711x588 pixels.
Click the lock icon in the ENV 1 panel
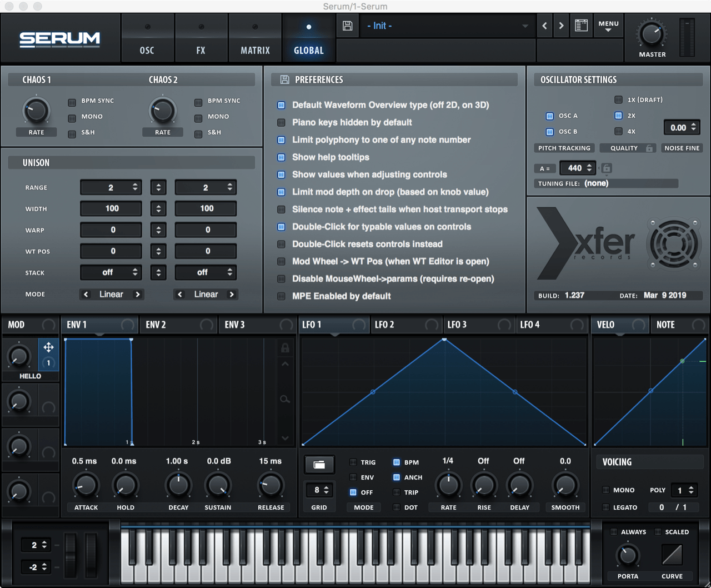(285, 347)
